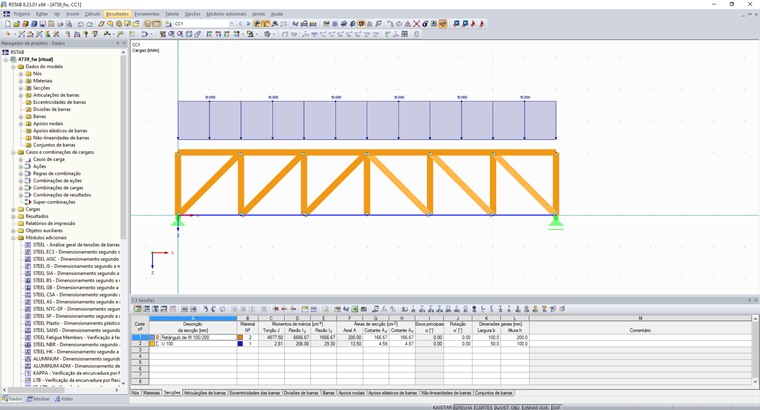The image size is (760, 410).
Task: Click the green support icon under the left truss node
Action: tap(178, 221)
